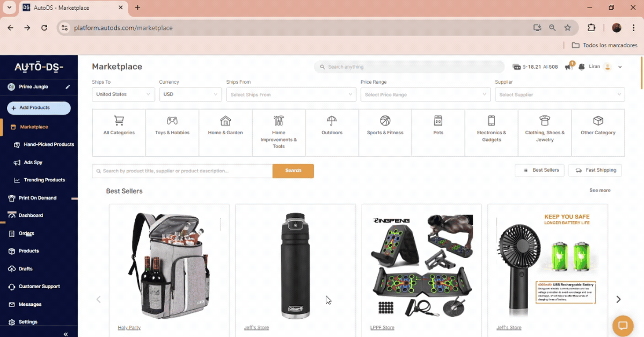The image size is (644, 337).
Task: Click the Liran user avatar
Action: pos(608,67)
